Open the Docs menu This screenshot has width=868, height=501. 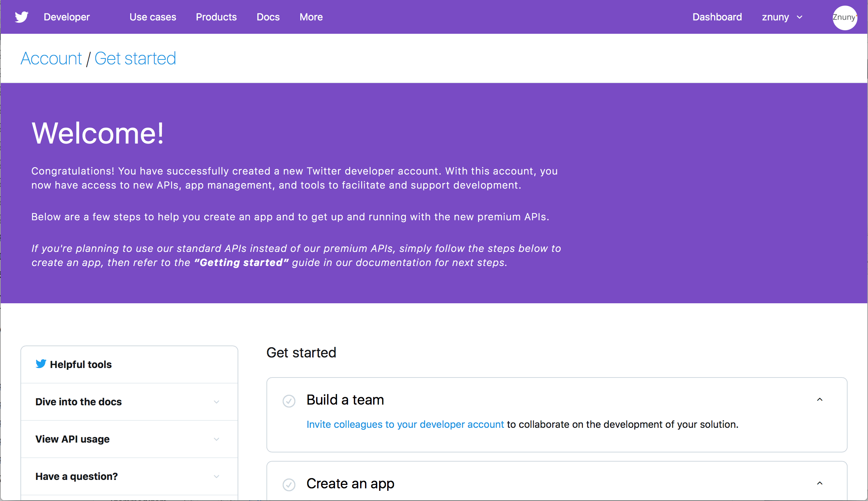(268, 17)
